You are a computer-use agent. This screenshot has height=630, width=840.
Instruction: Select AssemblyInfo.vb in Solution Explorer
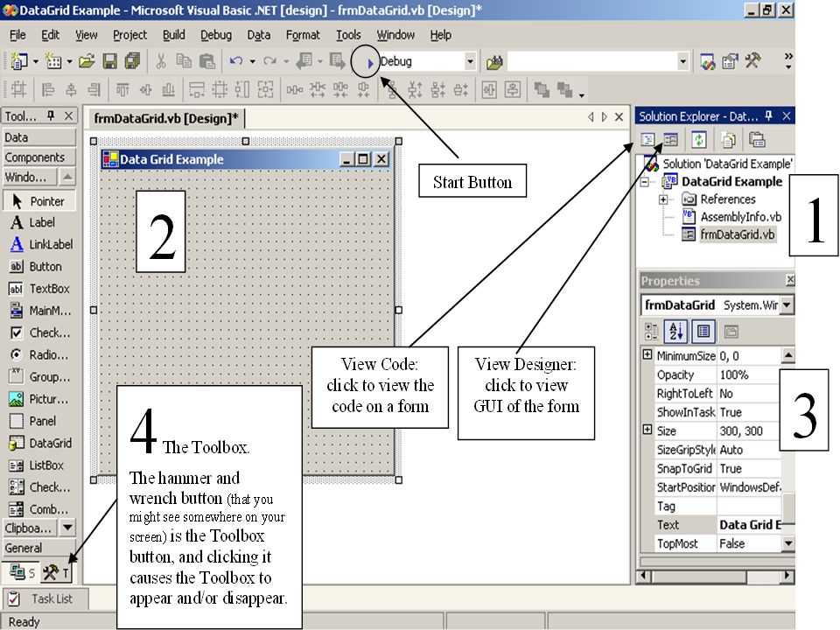coord(740,216)
